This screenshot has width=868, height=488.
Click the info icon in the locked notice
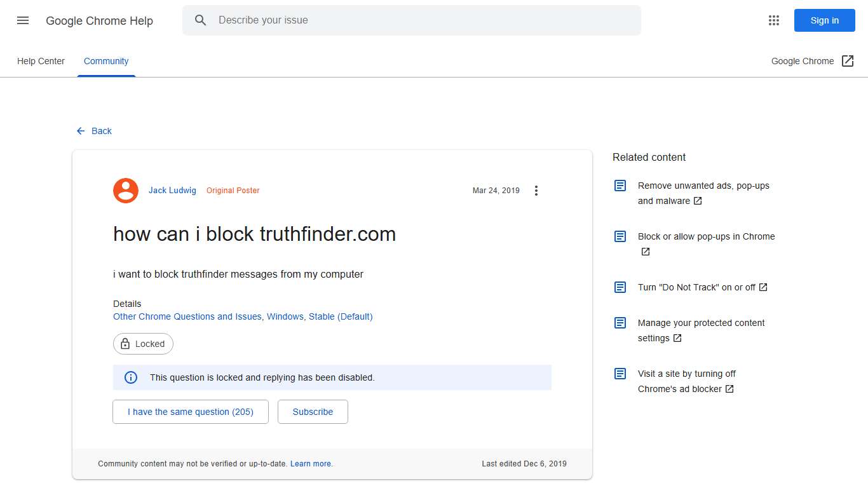(x=130, y=377)
